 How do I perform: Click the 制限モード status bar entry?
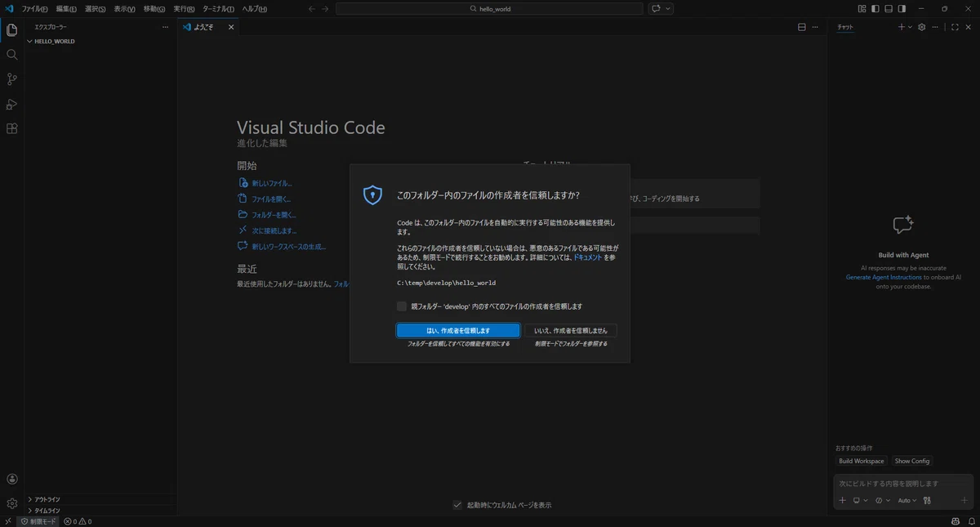(x=38, y=521)
